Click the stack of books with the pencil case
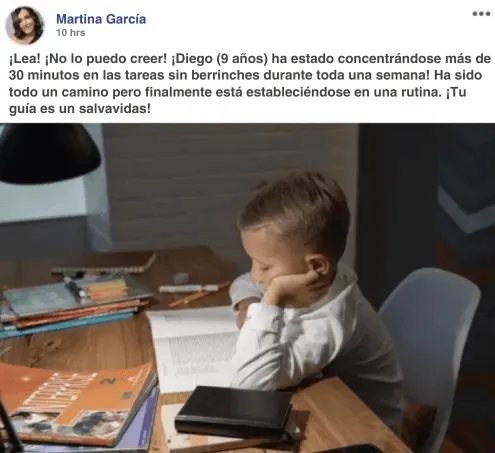The width and height of the screenshot is (495, 453). (73, 305)
